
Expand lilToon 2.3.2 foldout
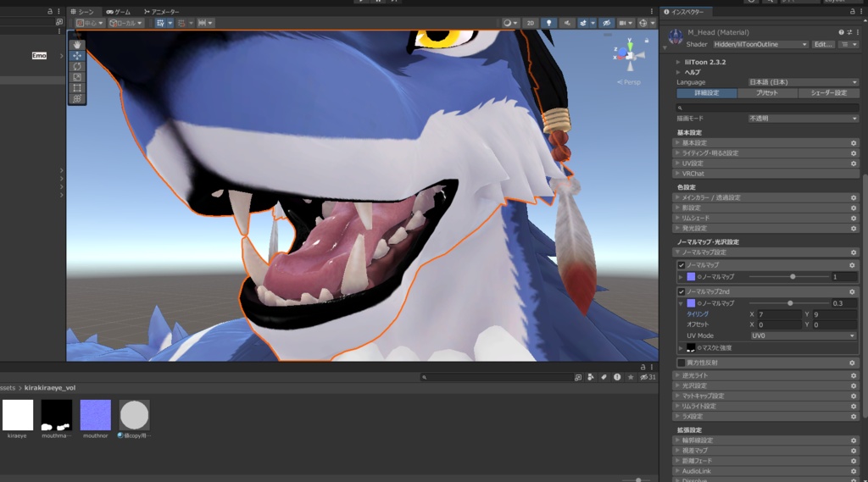point(678,63)
